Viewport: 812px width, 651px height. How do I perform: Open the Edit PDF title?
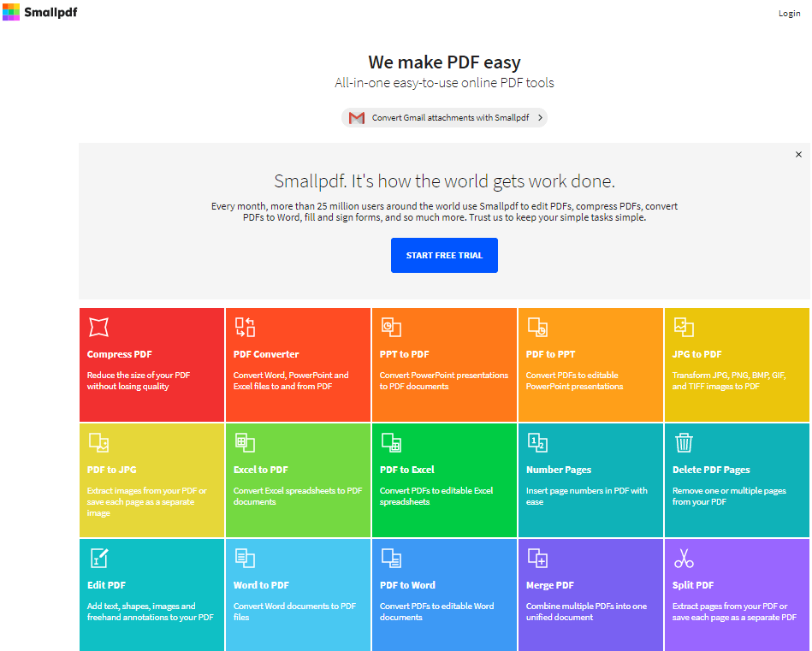click(x=106, y=585)
